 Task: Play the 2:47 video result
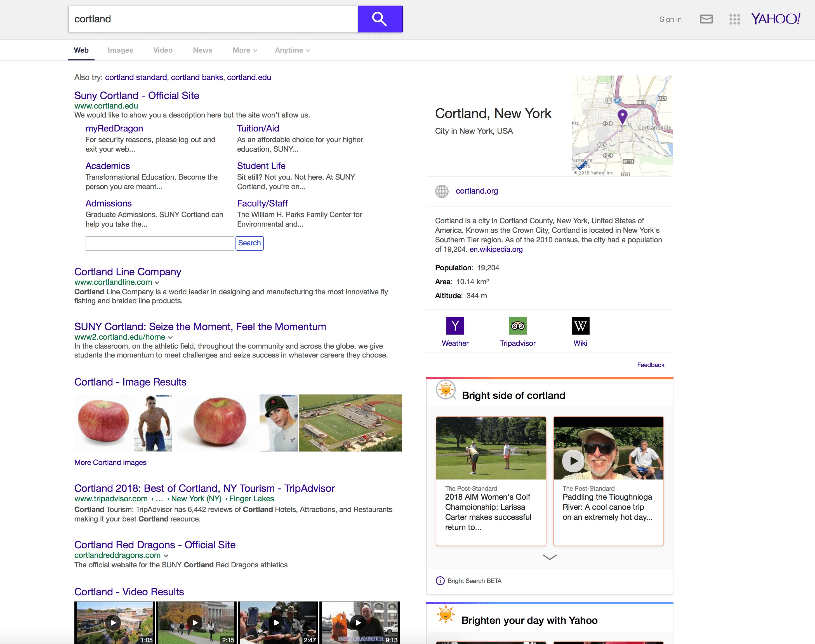277,622
